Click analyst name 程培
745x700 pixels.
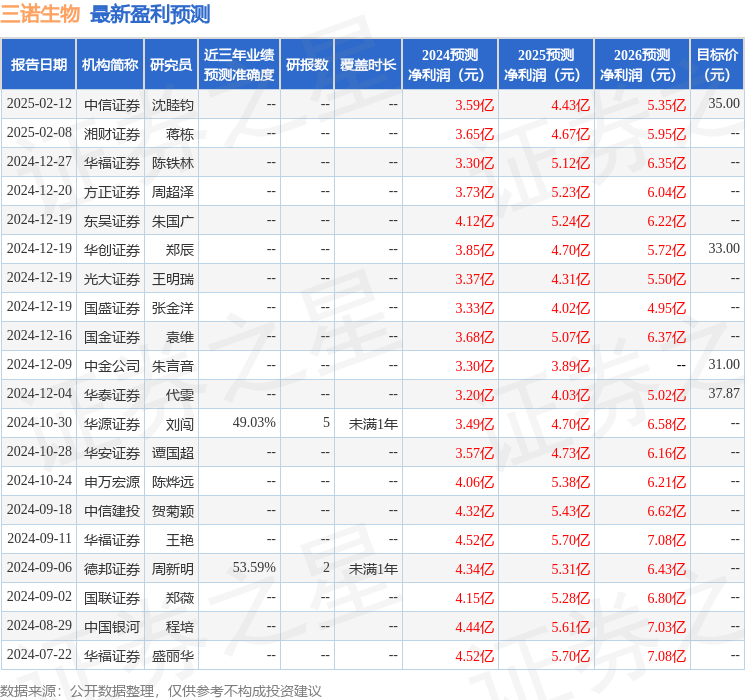tap(180, 626)
